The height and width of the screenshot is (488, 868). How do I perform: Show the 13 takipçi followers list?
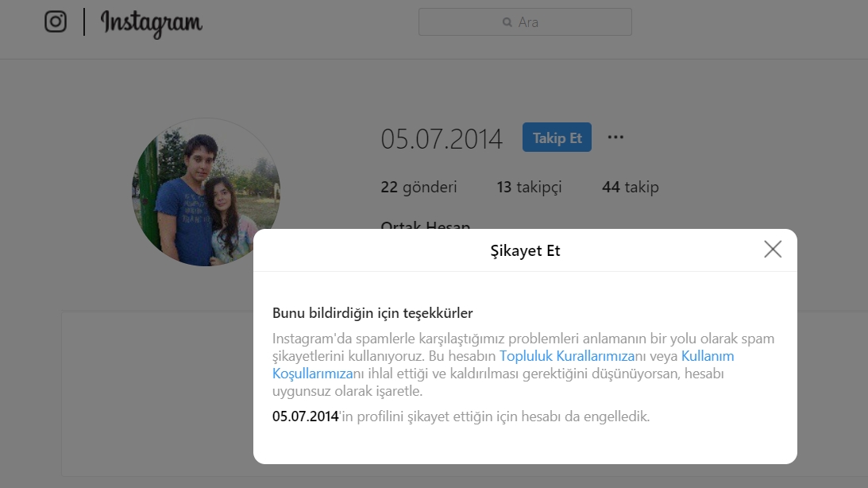529,188
